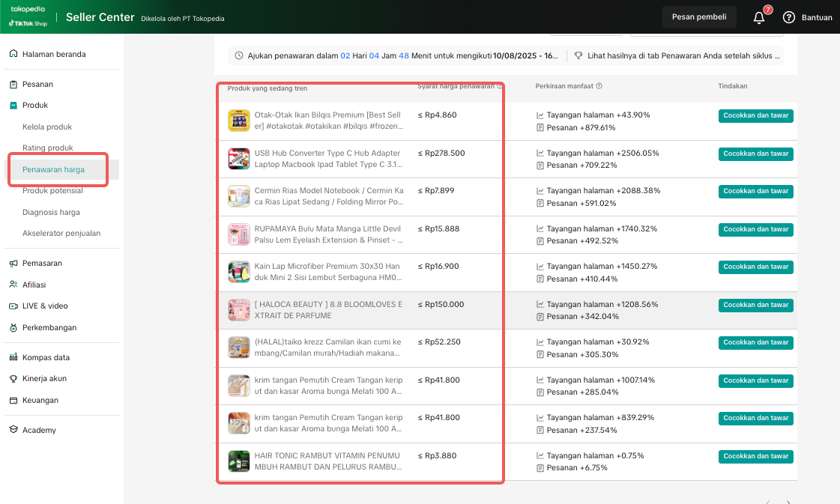The width and height of the screenshot is (840, 504).
Task: Click Cocokkan dan tawar for USB Hub Converter
Action: [755, 154]
